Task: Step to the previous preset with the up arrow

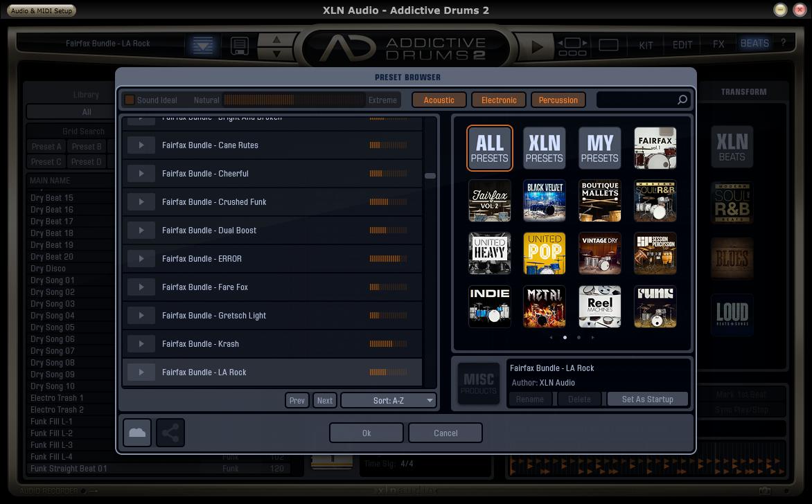Action: coord(276,40)
